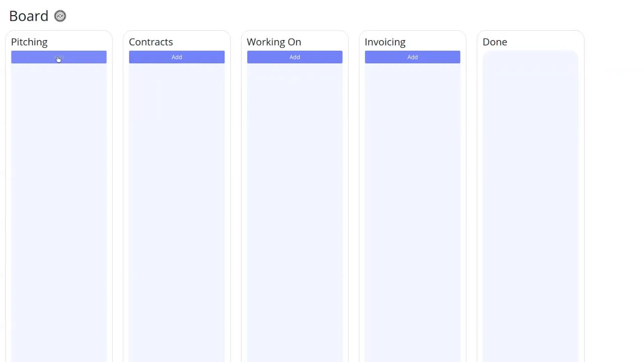The image size is (644, 362).
Task: Click the Invoicing column title
Action: (385, 42)
